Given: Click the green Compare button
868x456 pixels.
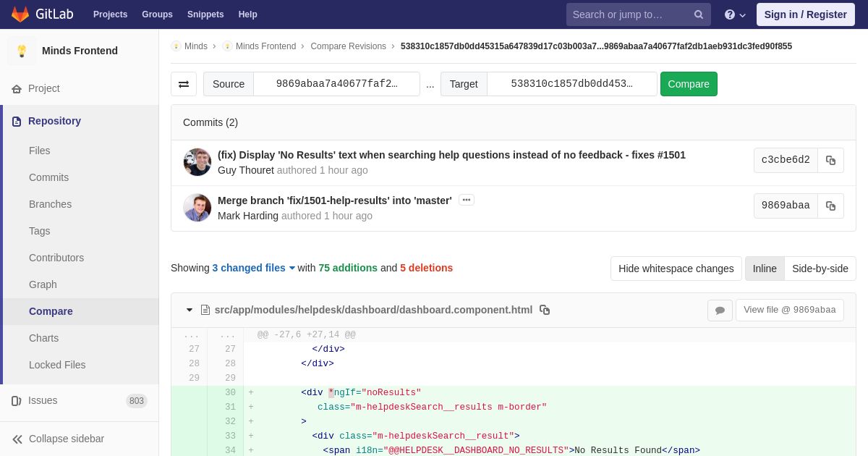Looking at the screenshot, I should click(x=689, y=84).
